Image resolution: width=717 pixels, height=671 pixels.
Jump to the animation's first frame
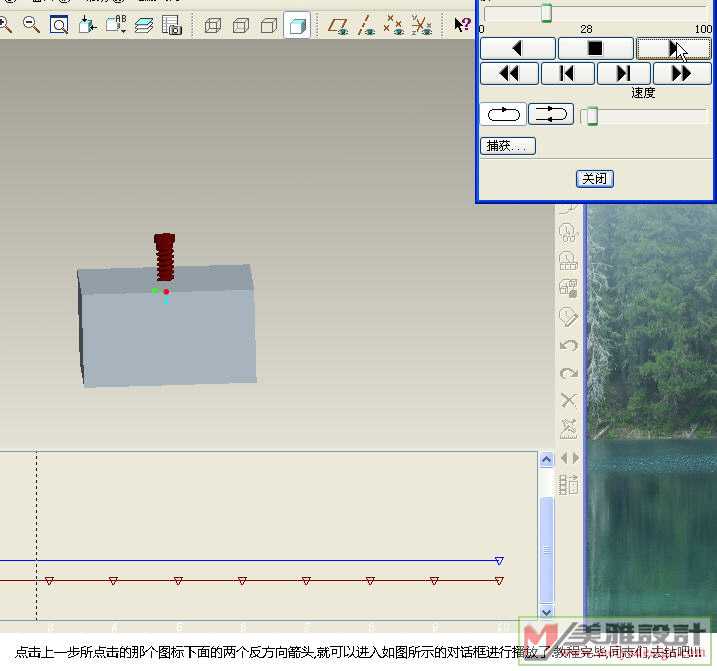point(567,73)
